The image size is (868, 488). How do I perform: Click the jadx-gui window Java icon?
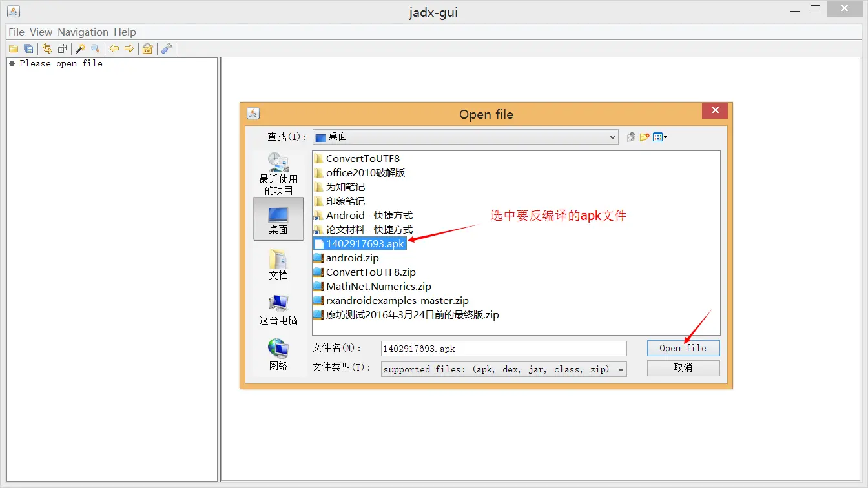tap(14, 12)
